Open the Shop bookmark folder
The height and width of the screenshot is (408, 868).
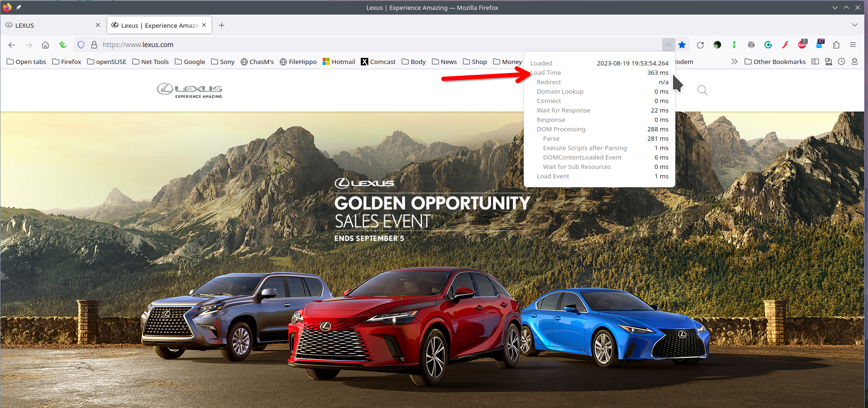click(475, 62)
